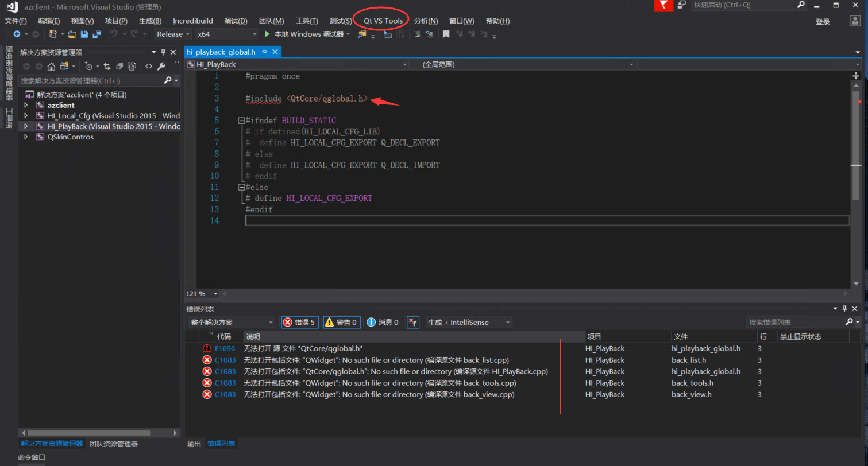The width and height of the screenshot is (868, 466).
Task: Open Properties via the wrench icon
Action: 161,66
